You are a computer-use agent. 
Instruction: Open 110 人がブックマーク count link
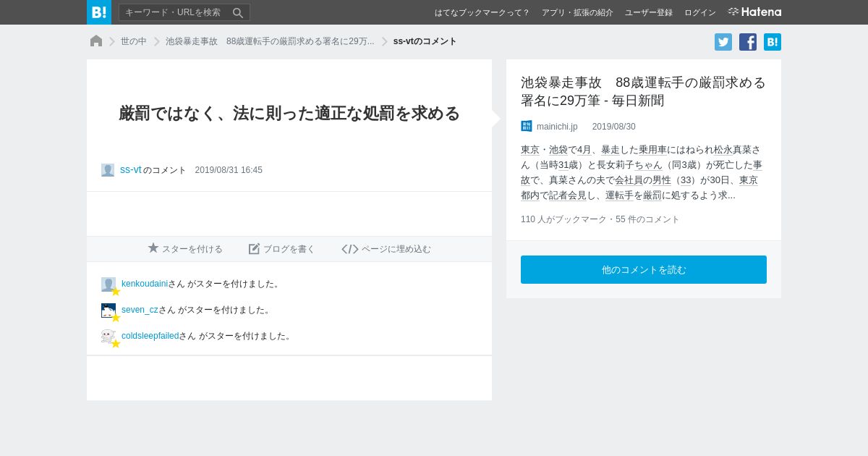(563, 219)
